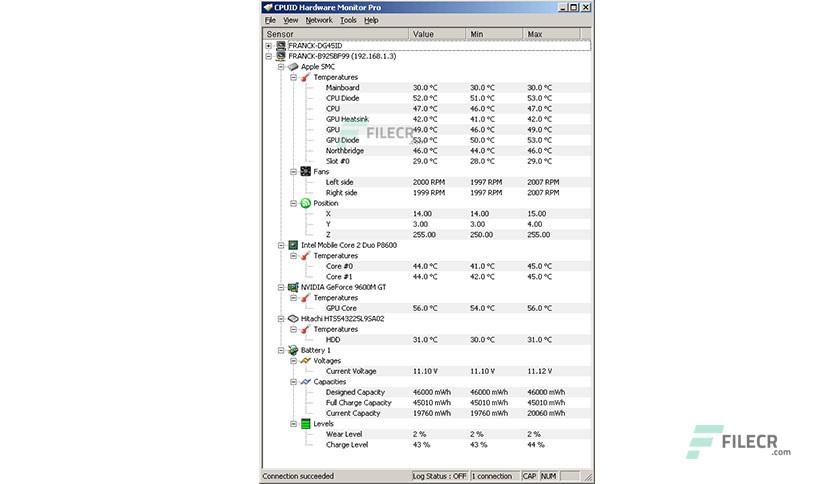Collapse the Intel Mobile Core 2 Duo node
Image resolution: width=836 pixels, height=484 pixels.
coord(281,245)
